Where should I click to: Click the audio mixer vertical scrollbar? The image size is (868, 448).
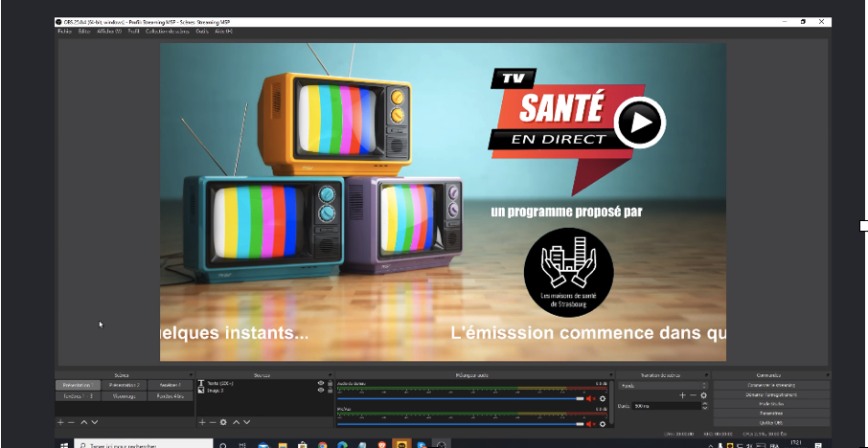(612, 403)
